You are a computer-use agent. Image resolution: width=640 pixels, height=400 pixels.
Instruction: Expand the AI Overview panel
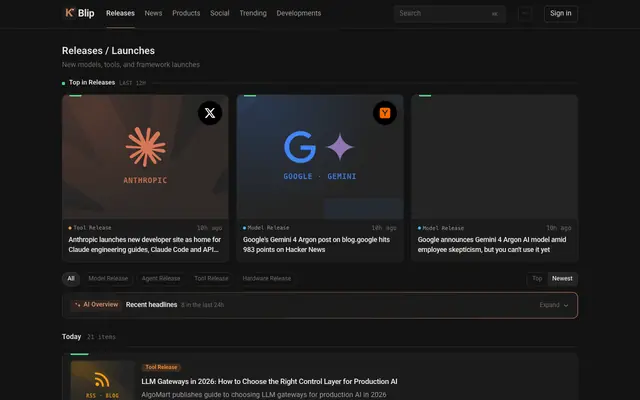tap(553, 305)
